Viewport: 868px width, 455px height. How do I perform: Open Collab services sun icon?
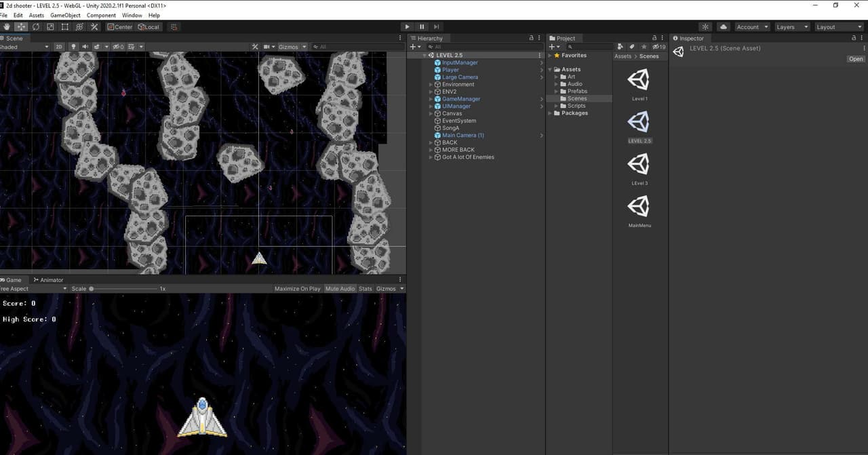pos(705,27)
